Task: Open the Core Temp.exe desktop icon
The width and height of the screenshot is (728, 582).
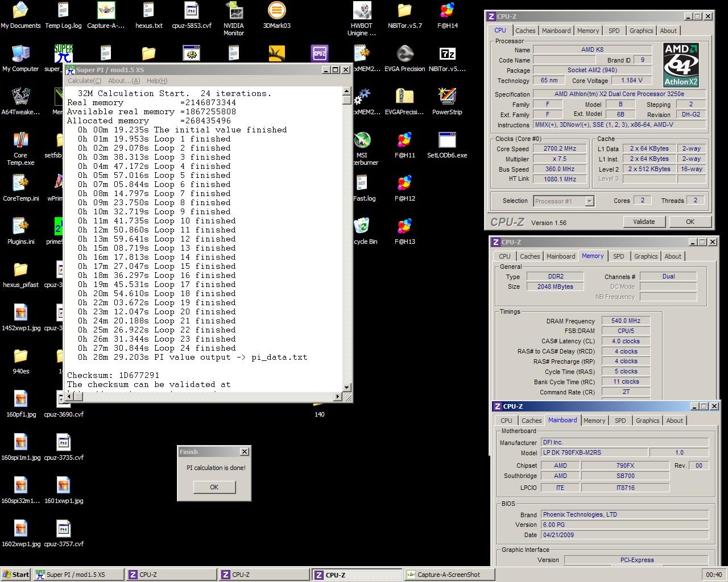Action: 20,148
